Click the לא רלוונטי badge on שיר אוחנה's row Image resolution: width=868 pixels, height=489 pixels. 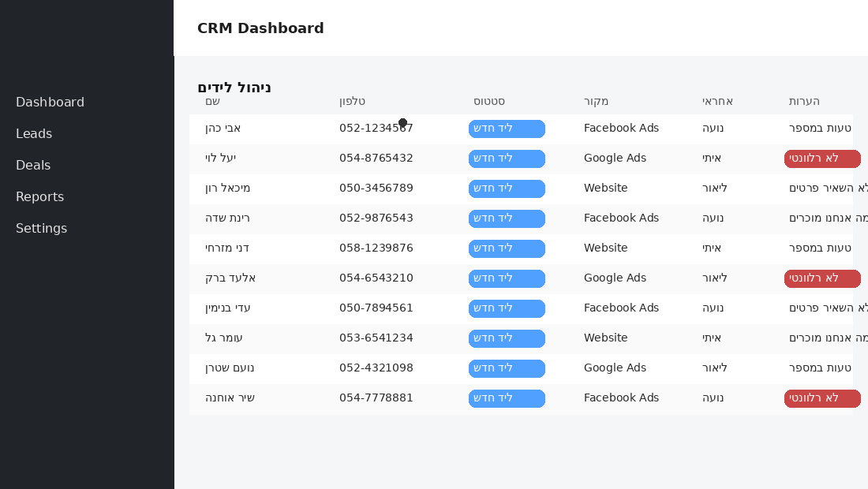pos(822,398)
